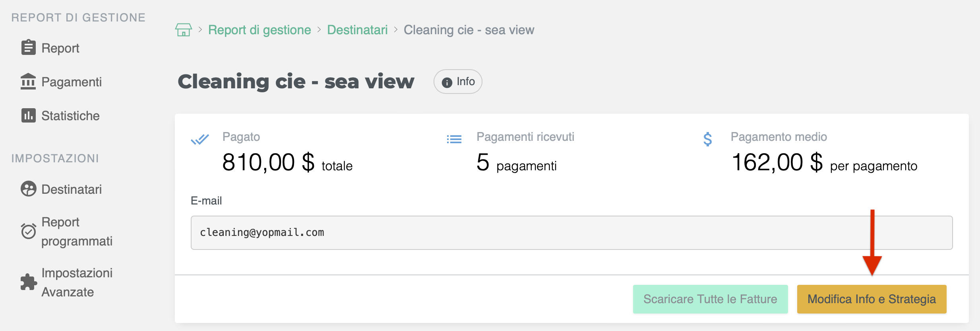Open Statistiche from the sidebar
Image resolution: width=980 pixels, height=331 pixels.
(70, 116)
